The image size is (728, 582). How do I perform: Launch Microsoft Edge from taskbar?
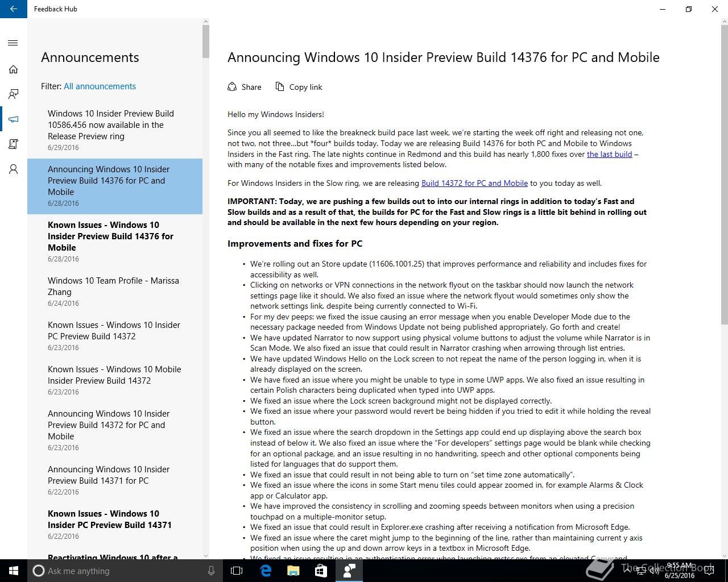click(x=266, y=571)
